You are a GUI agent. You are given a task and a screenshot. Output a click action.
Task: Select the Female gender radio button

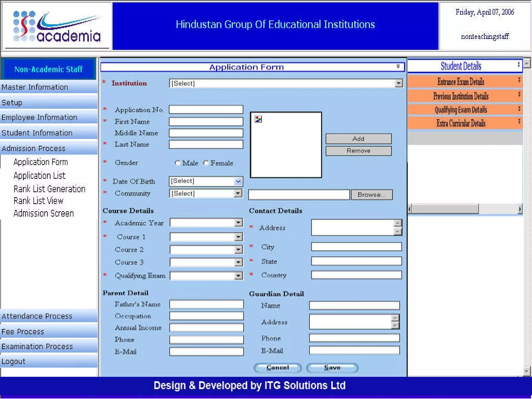[206, 163]
